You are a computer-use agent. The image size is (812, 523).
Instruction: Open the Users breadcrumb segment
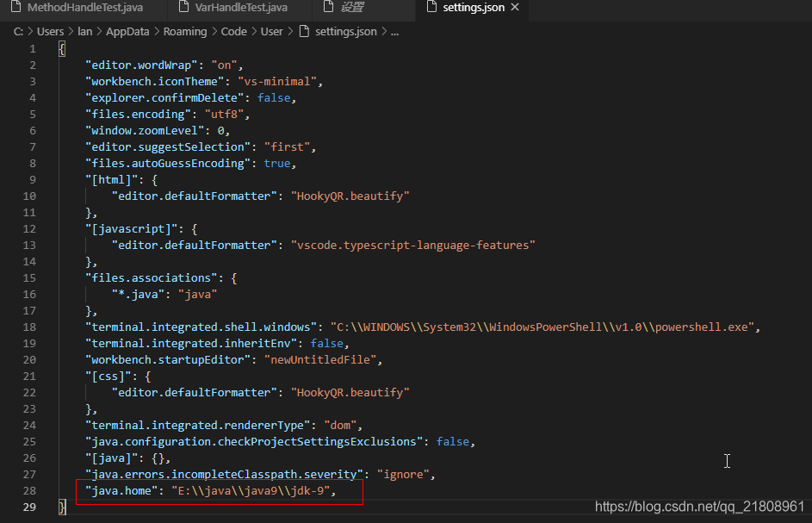click(50, 32)
